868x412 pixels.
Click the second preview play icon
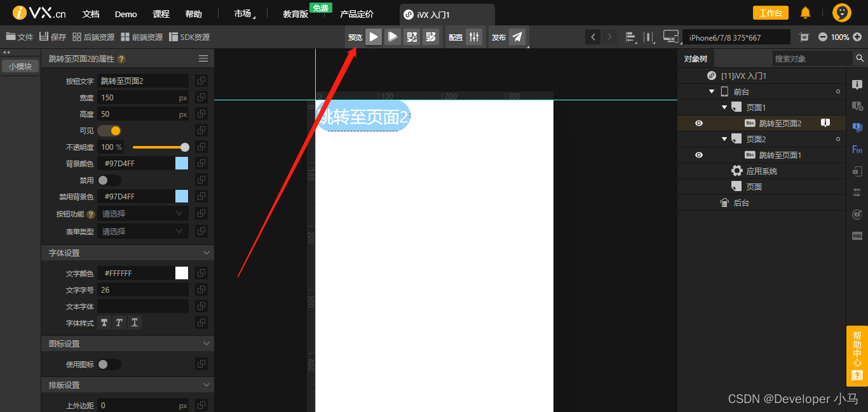pyautogui.click(x=393, y=37)
